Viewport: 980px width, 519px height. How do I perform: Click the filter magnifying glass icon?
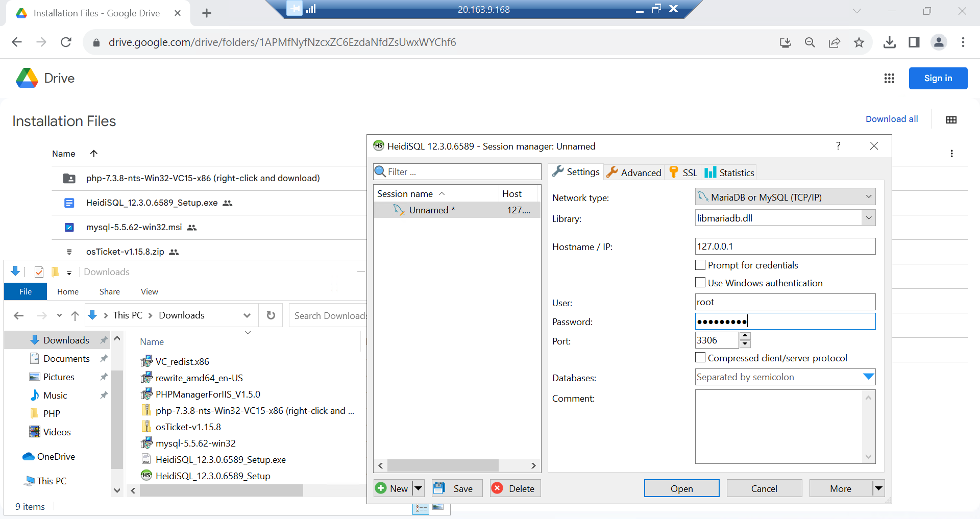coord(381,171)
